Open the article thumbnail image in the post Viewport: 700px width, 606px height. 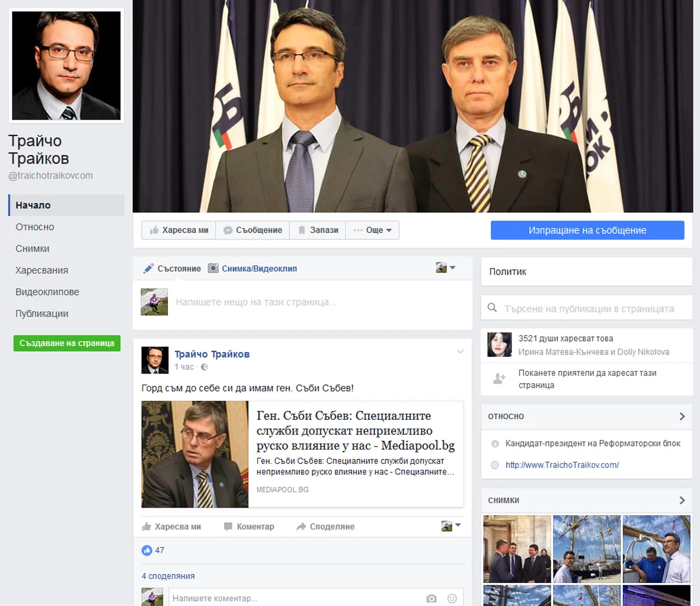click(195, 454)
